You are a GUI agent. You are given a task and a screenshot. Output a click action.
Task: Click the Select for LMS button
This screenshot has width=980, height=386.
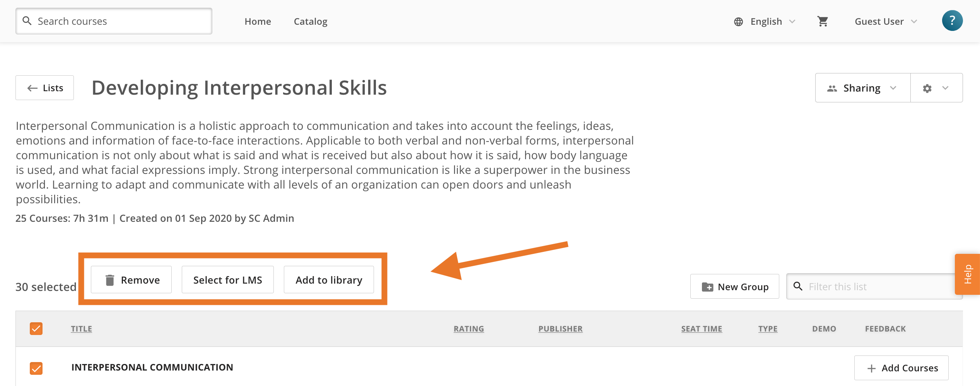tap(228, 280)
